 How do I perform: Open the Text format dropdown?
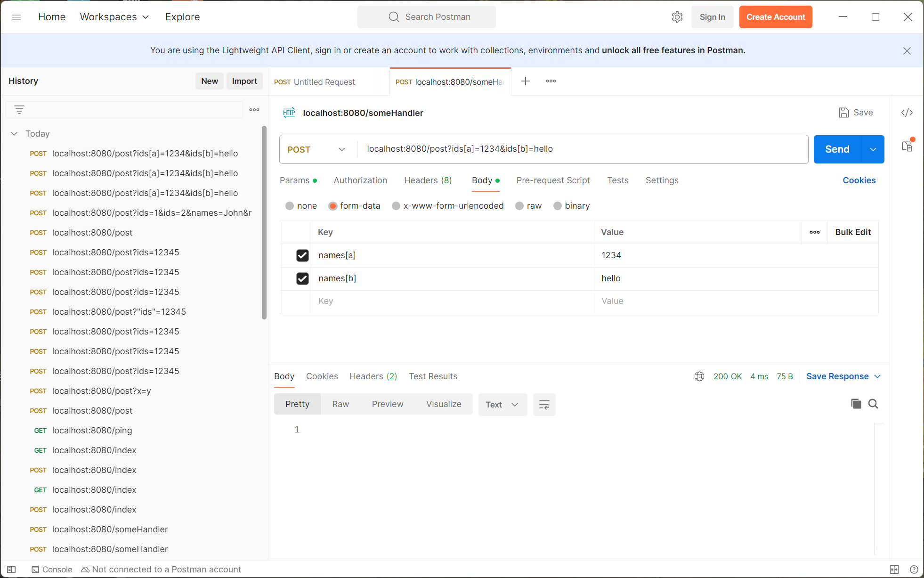[503, 405]
